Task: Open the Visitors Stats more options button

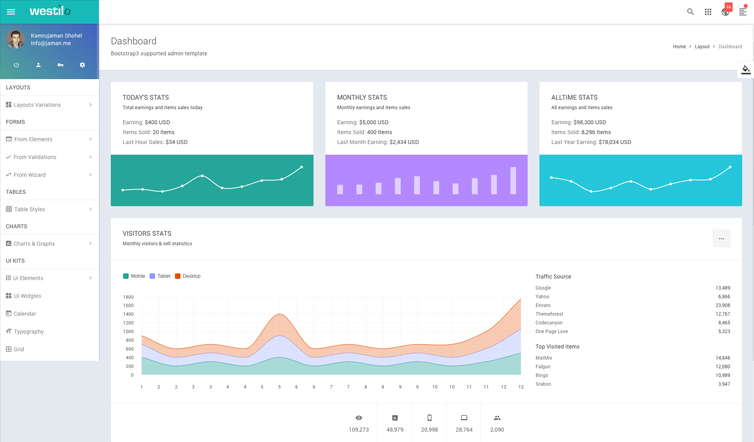Action: (721, 238)
